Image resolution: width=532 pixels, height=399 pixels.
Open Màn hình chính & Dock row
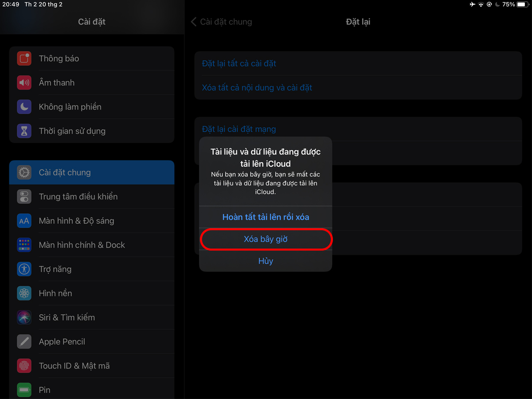click(x=92, y=245)
